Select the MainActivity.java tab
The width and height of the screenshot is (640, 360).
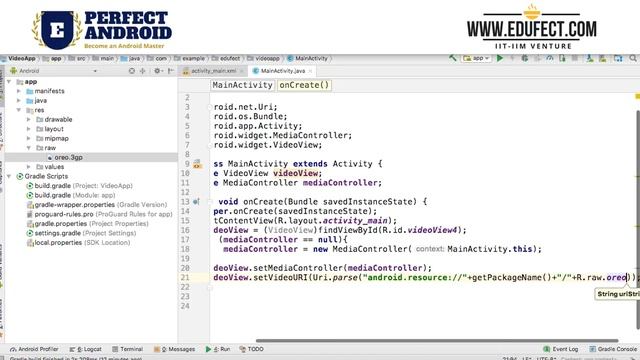click(282, 71)
